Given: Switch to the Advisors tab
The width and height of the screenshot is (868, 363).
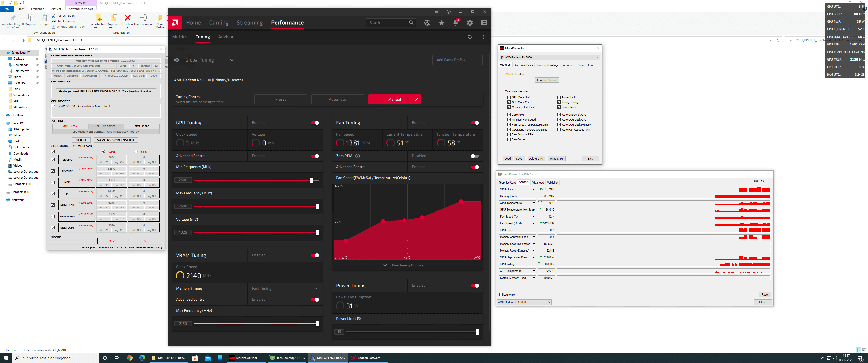Looking at the screenshot, I should coord(226,37).
